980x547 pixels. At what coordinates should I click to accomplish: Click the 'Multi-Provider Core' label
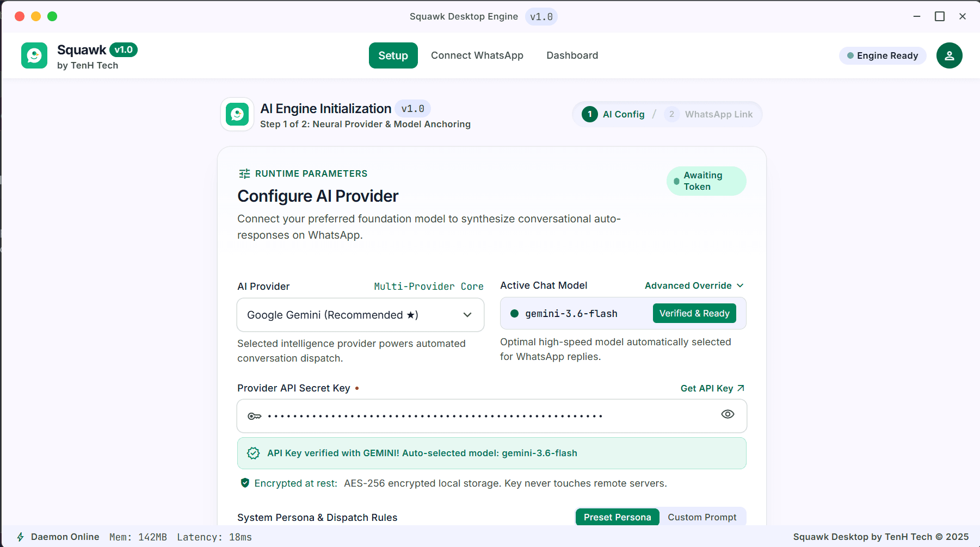point(429,287)
